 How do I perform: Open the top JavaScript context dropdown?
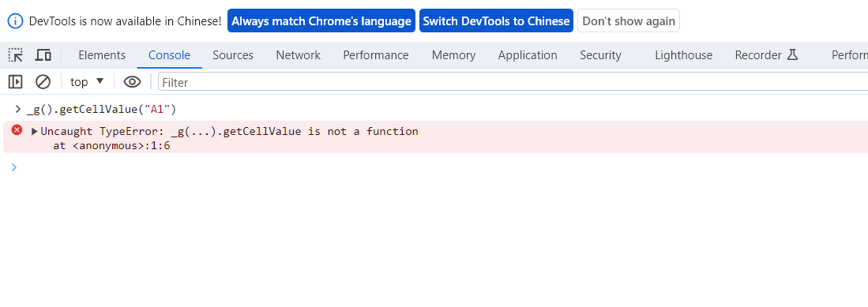[x=87, y=82]
